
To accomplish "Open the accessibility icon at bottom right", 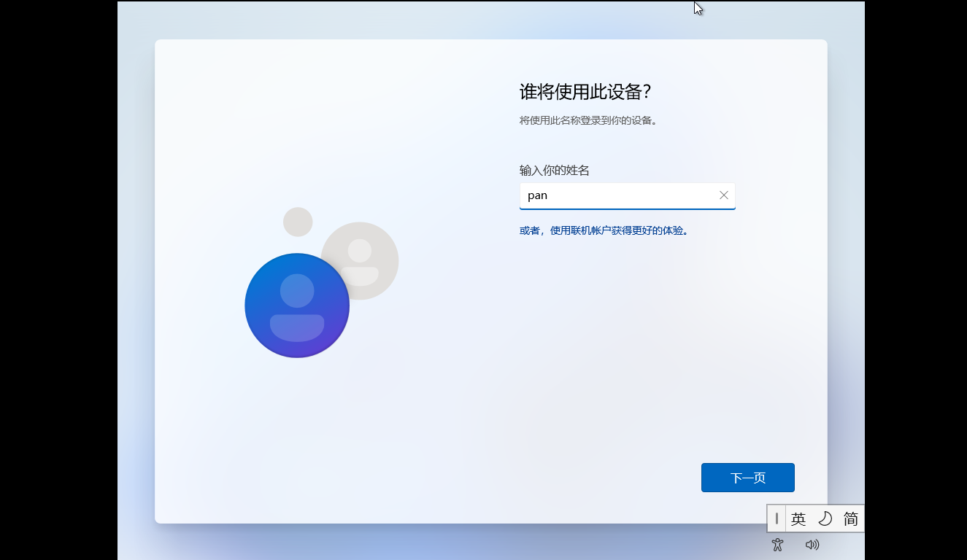I will coord(777,545).
